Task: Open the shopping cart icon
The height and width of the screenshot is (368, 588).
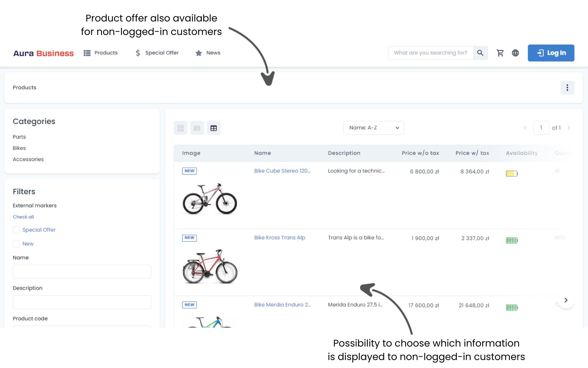Action: 500,53
